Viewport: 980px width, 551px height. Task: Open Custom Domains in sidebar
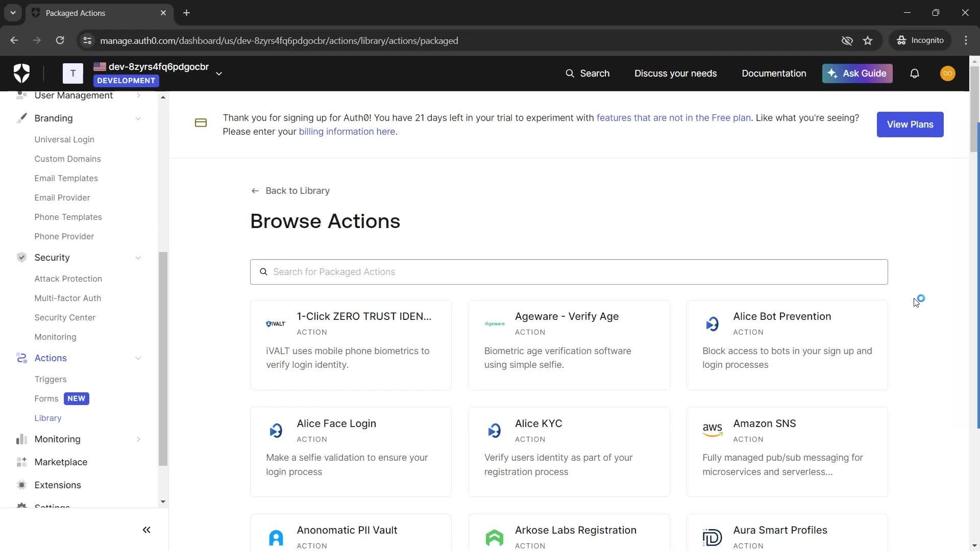click(67, 159)
